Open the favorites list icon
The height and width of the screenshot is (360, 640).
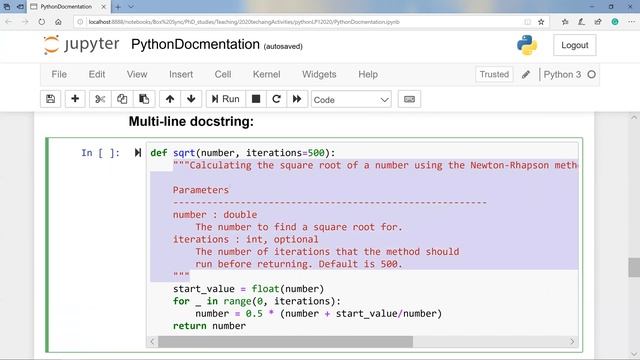(565, 22)
